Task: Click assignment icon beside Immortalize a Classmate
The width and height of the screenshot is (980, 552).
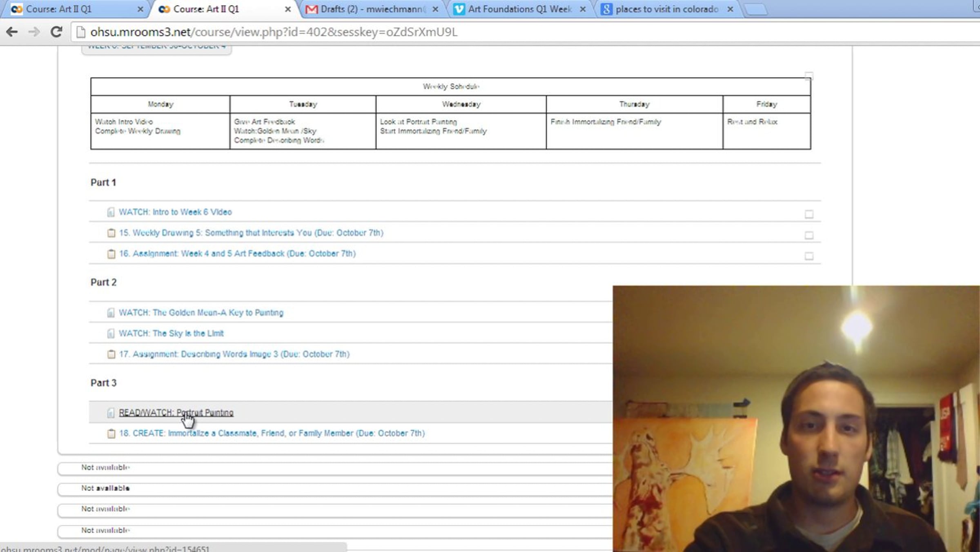Action: point(111,434)
